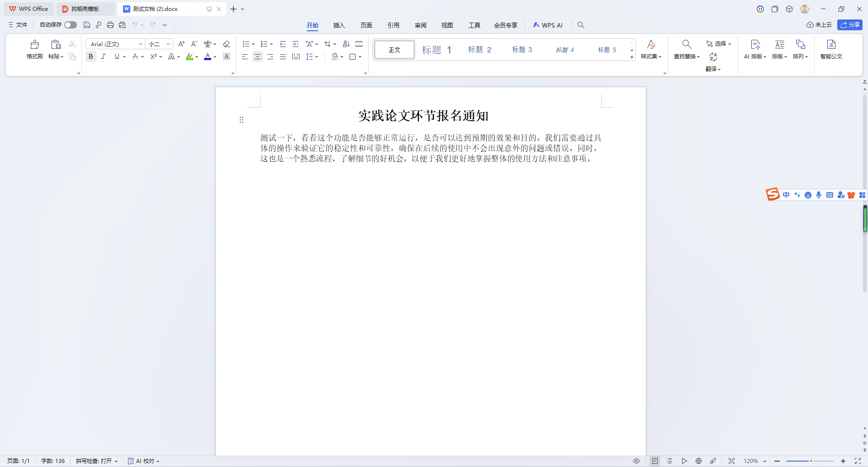Click the document title heading text

click(423, 116)
